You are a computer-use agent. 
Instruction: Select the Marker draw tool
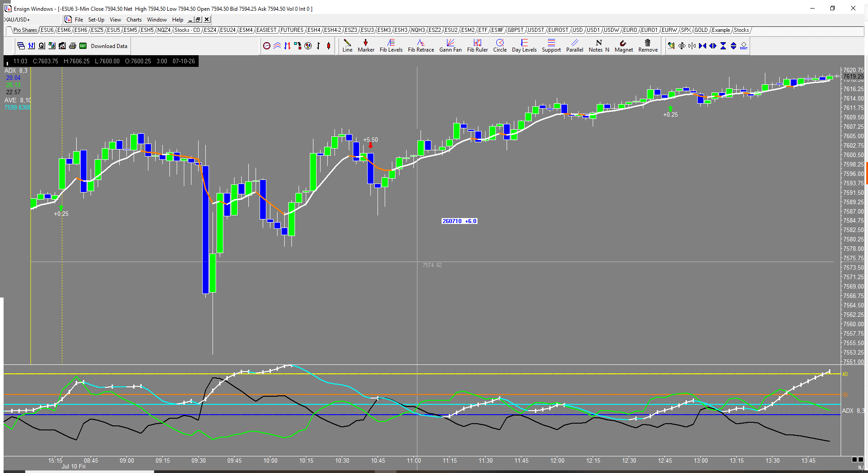point(366,46)
